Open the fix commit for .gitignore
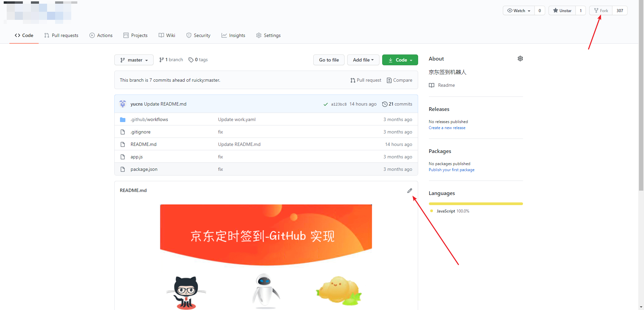The image size is (644, 310). click(220, 132)
